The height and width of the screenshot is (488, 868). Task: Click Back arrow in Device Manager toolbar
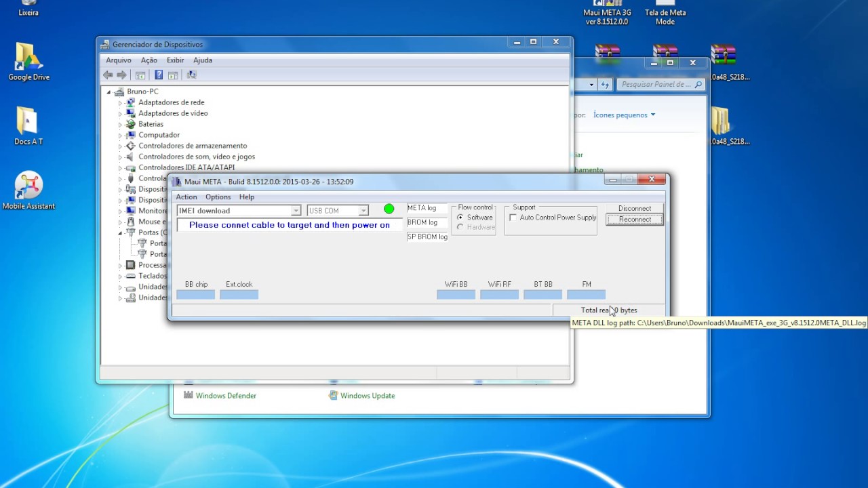pos(108,75)
